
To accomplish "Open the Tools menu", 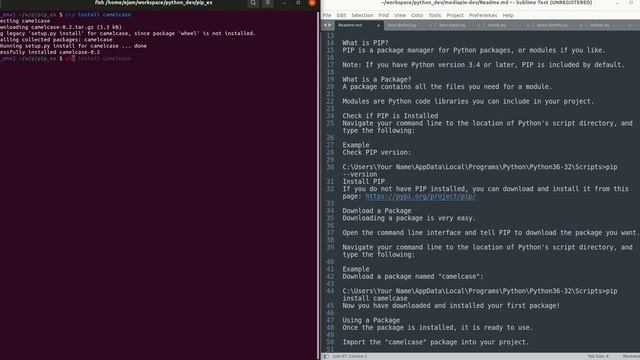I will tap(435, 15).
